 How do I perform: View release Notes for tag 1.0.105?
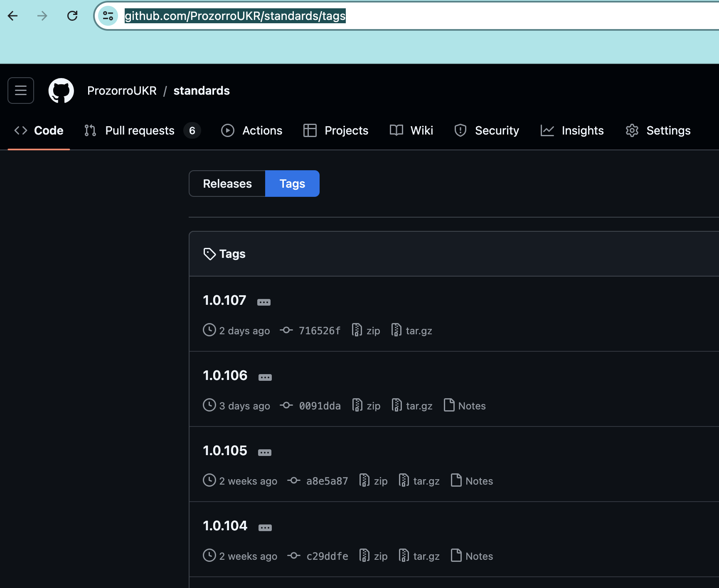[x=472, y=481]
